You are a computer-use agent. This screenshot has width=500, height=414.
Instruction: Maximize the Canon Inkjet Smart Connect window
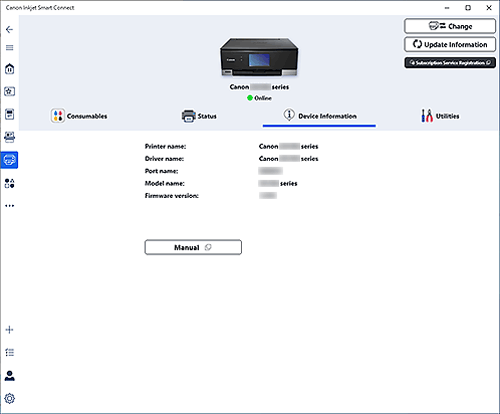point(468,8)
